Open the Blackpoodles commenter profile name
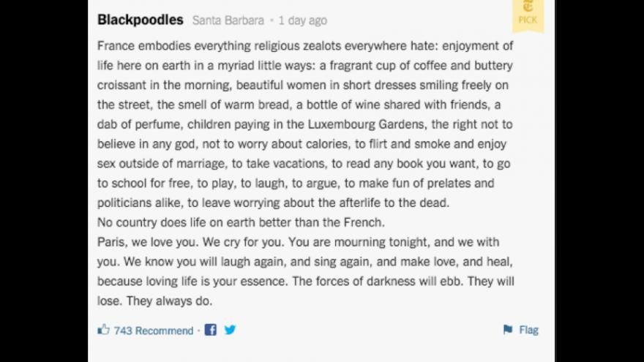 click(x=141, y=20)
